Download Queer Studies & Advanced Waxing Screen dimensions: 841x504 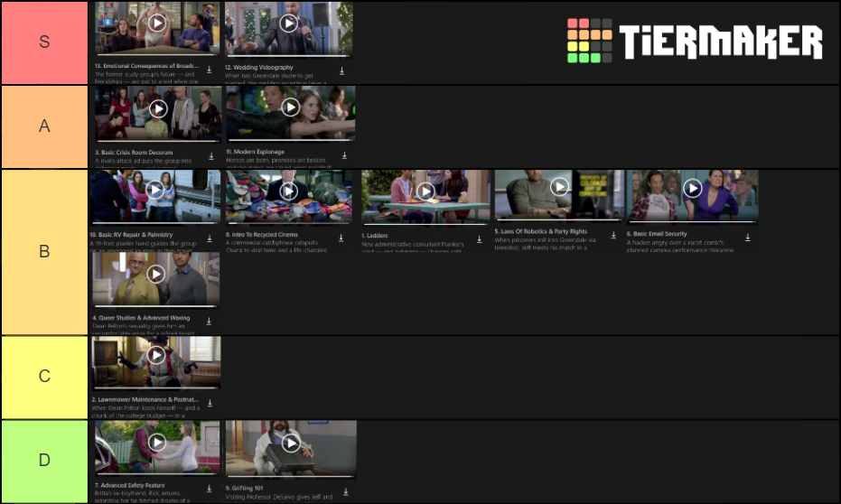point(210,322)
